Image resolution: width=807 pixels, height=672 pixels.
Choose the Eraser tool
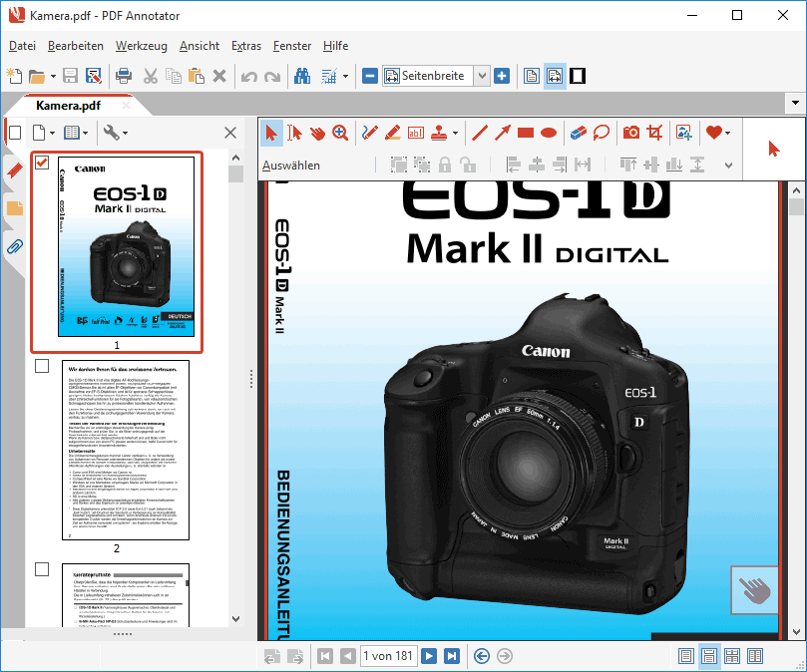coord(579,133)
